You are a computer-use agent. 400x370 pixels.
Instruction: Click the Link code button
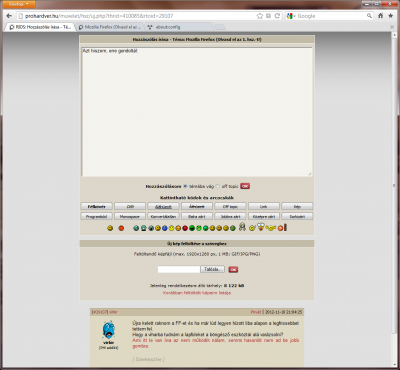264,207
